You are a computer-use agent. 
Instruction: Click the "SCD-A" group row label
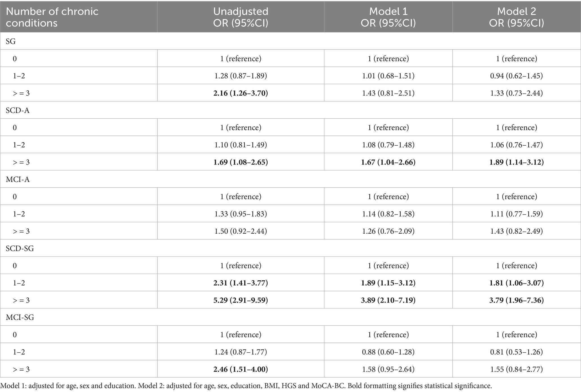point(17,110)
